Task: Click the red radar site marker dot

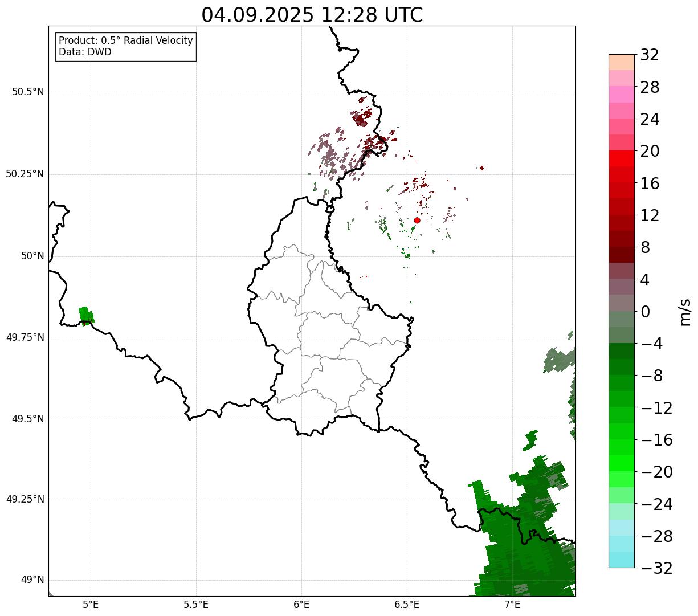Action: pyautogui.click(x=417, y=220)
